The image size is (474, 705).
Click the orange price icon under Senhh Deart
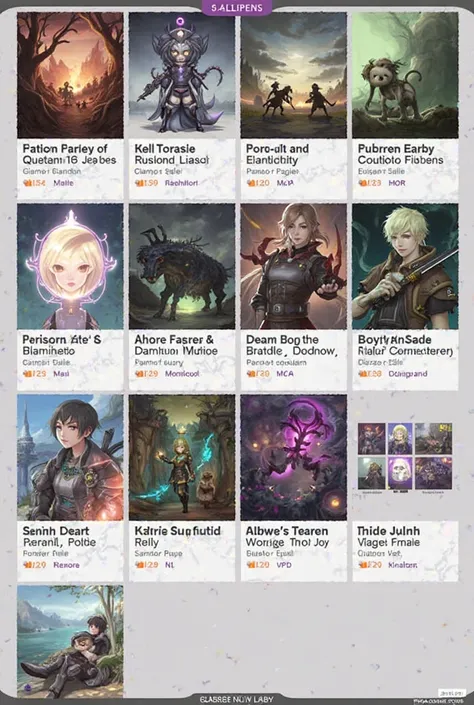point(27,565)
